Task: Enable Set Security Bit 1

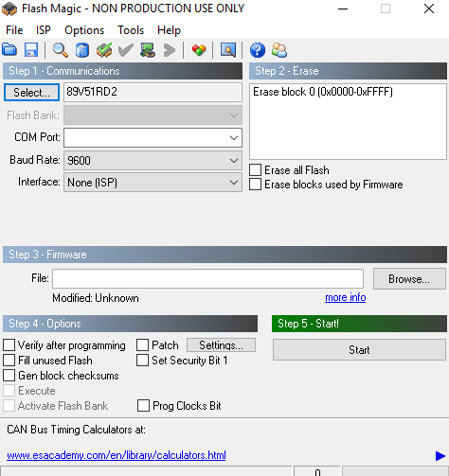Action: 142,361
